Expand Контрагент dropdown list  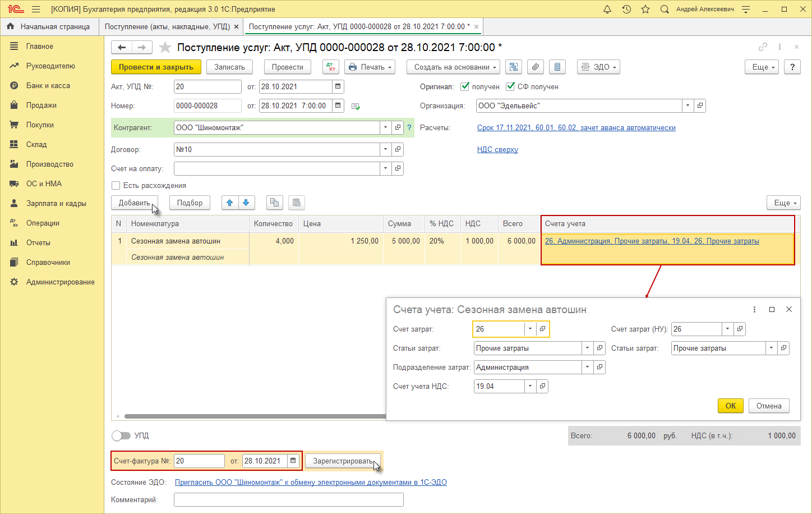385,127
